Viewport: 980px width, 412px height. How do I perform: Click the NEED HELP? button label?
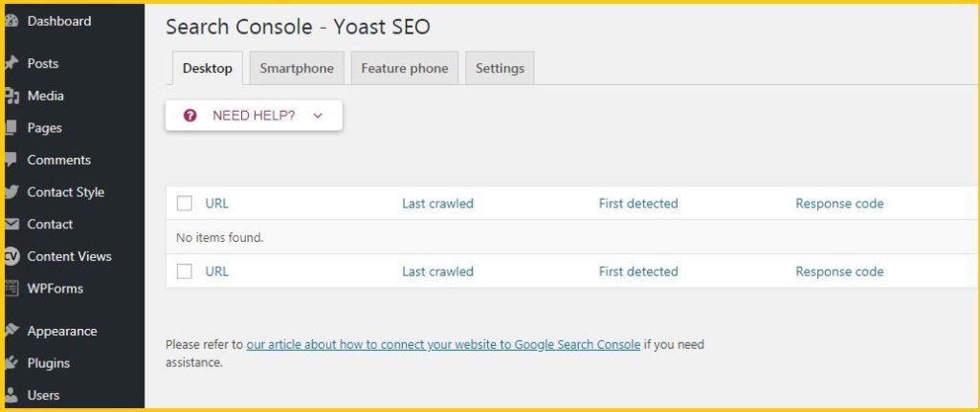pyautogui.click(x=254, y=116)
